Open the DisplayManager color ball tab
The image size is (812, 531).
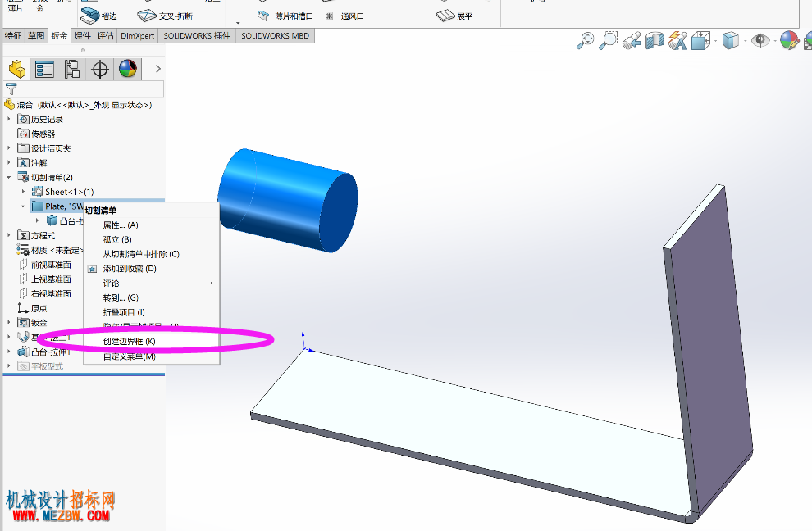pos(128,69)
